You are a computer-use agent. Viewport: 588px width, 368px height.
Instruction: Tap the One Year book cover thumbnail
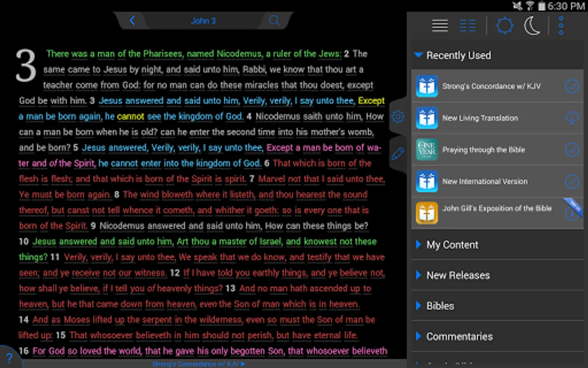[427, 150]
